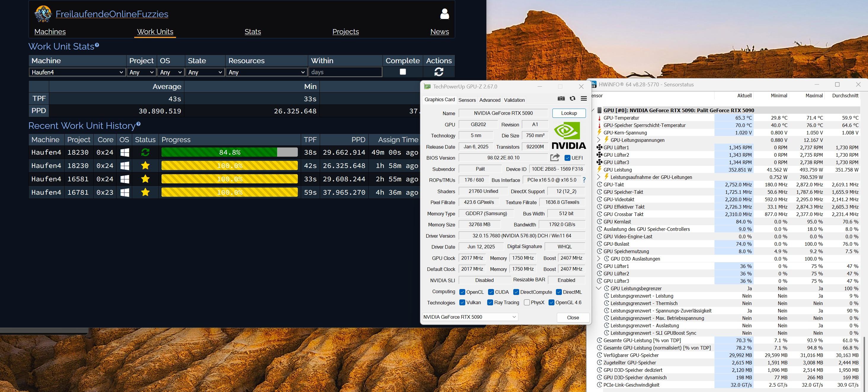Viewport: 868px width, 392px height.
Task: Click the GPU-Z screenshot camera icon
Action: click(561, 99)
